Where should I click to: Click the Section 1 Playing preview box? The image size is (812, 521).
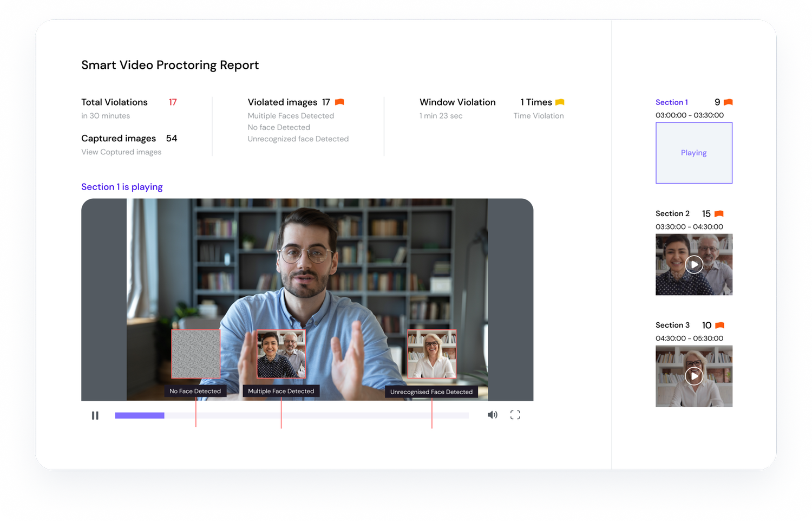(x=693, y=153)
